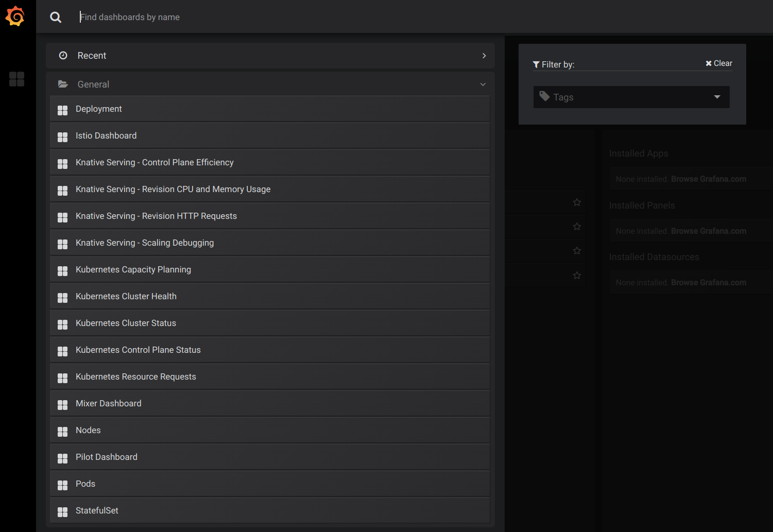
Task: Click Browse Grafana.com under Installed Panels
Action: [x=709, y=231]
